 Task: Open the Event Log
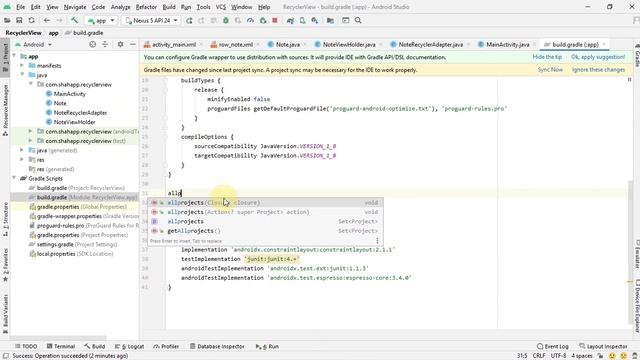(x=553, y=346)
